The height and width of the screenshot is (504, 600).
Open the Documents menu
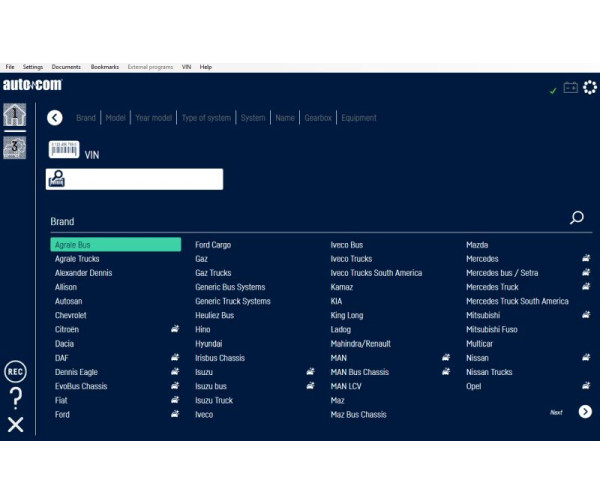[x=66, y=67]
